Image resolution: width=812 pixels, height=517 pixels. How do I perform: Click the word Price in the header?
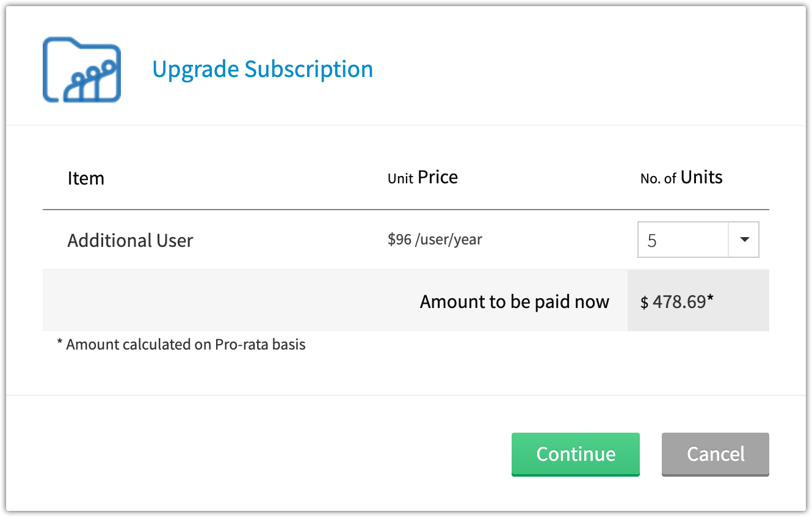point(438,177)
